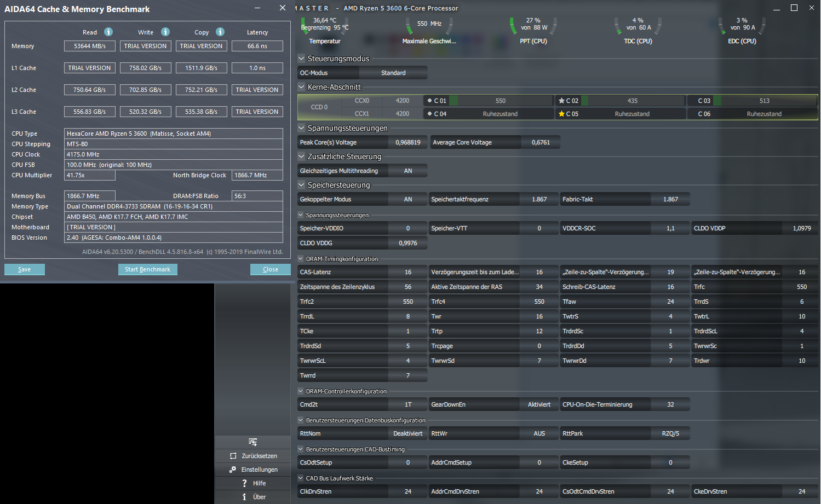Click the CPU Multiplier 41.75x field
Viewport: 821px width, 504px height.
(90, 175)
